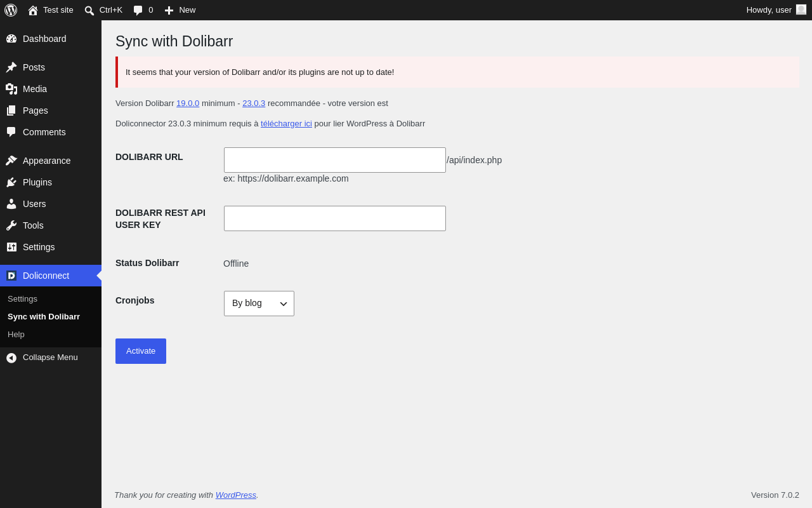Open the Dashboard menu
This screenshot has width=812, height=508.
(51, 39)
